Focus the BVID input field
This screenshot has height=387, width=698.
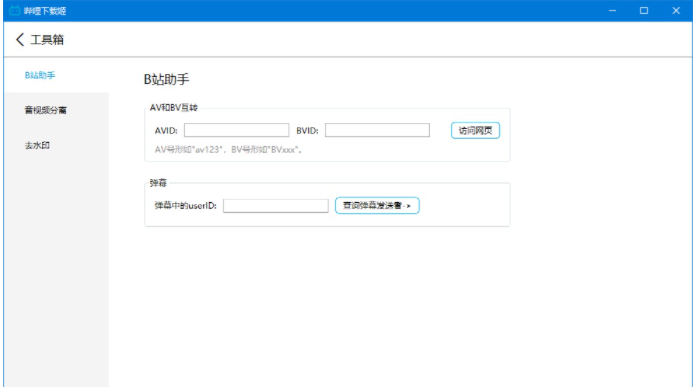[x=377, y=130]
